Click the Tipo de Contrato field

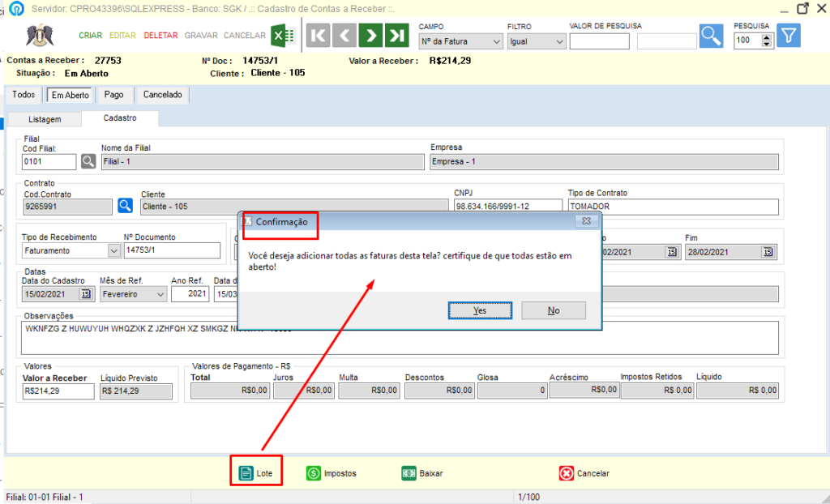[673, 207]
